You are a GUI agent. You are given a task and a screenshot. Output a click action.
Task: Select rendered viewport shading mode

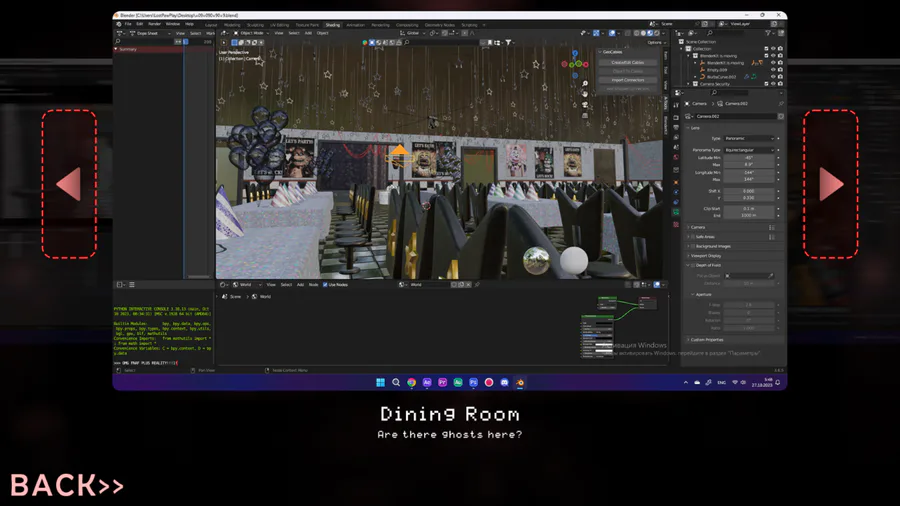pos(658,33)
